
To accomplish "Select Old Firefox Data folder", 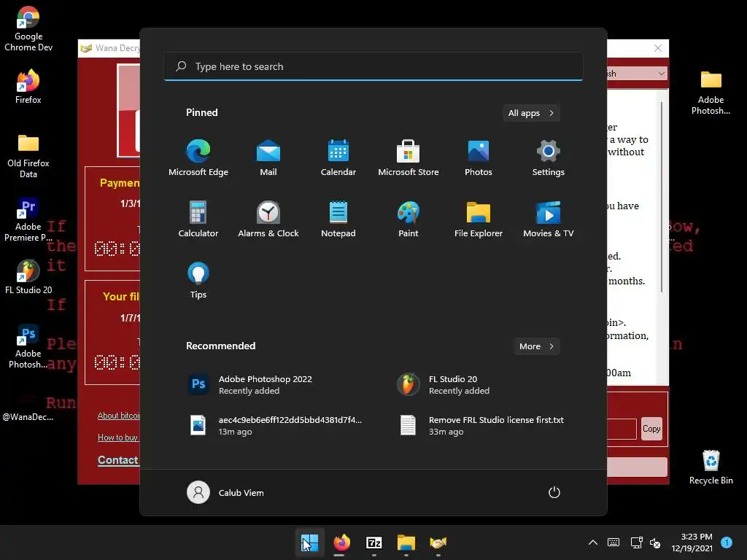I will pyautogui.click(x=28, y=156).
